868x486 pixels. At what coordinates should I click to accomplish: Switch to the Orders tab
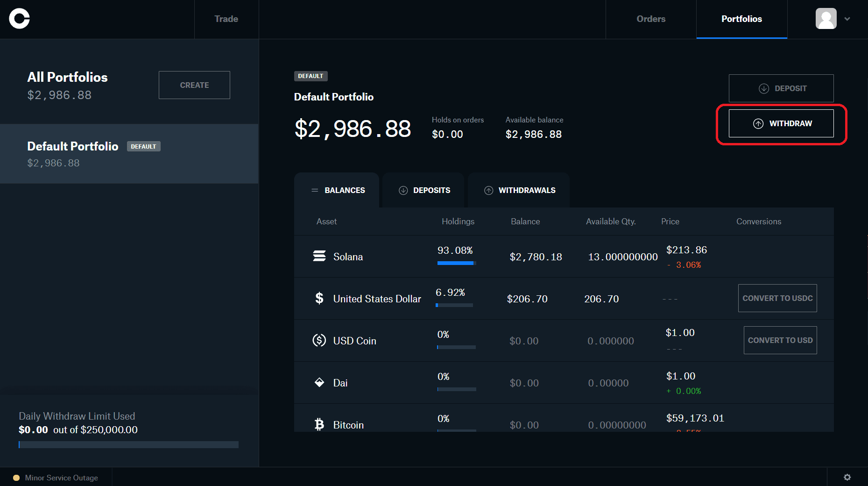[651, 19]
